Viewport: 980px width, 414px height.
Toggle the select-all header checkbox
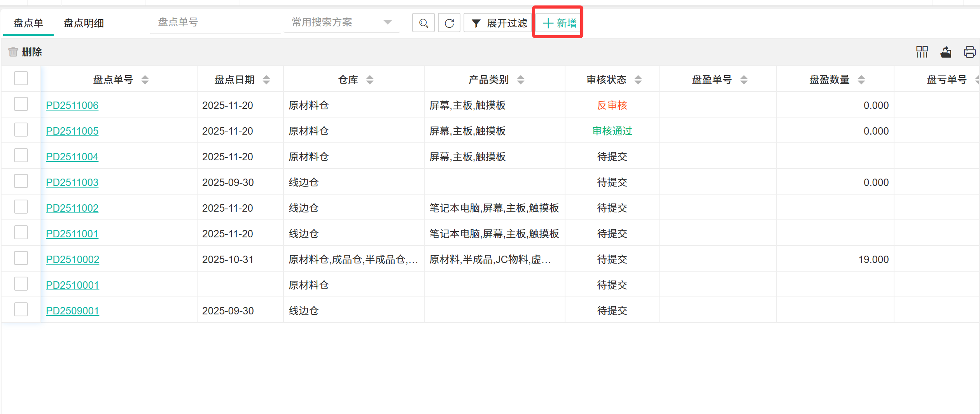21,78
